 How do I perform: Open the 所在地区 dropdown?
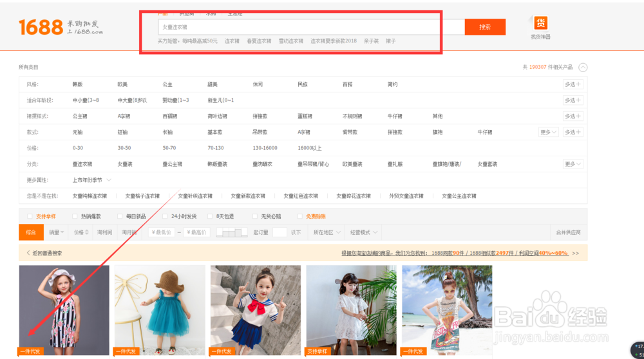click(x=327, y=232)
